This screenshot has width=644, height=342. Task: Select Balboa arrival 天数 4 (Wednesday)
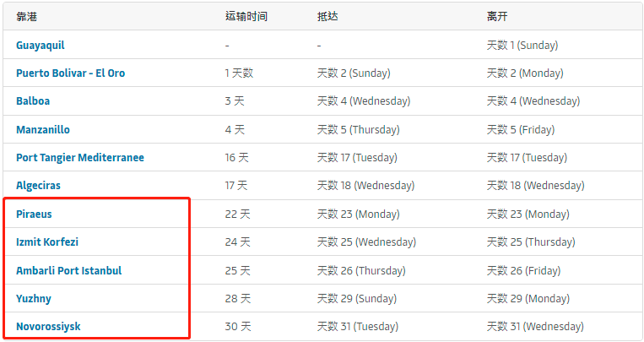click(x=364, y=101)
